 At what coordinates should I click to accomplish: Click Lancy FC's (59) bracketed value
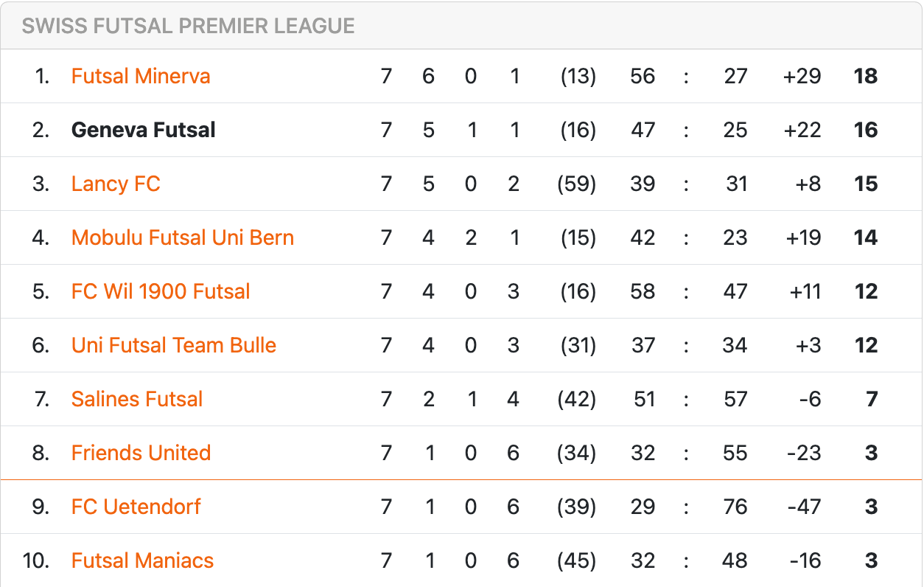(x=577, y=184)
